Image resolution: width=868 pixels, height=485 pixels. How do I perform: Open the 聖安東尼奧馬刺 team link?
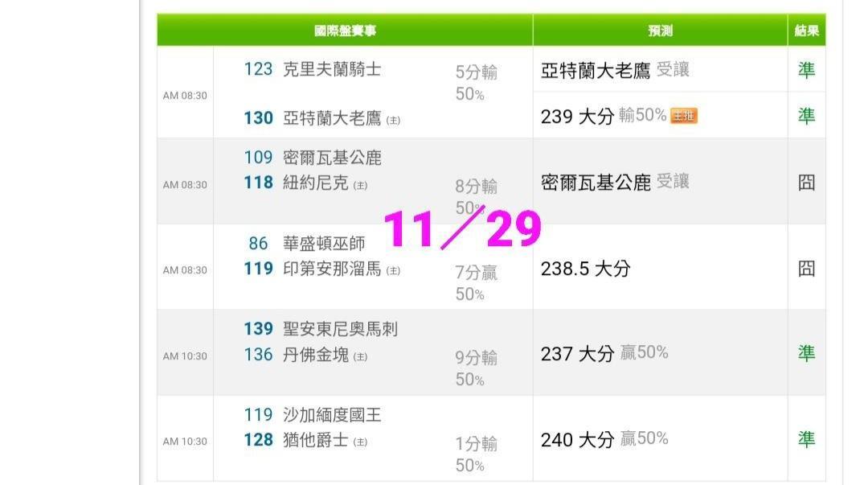340,329
